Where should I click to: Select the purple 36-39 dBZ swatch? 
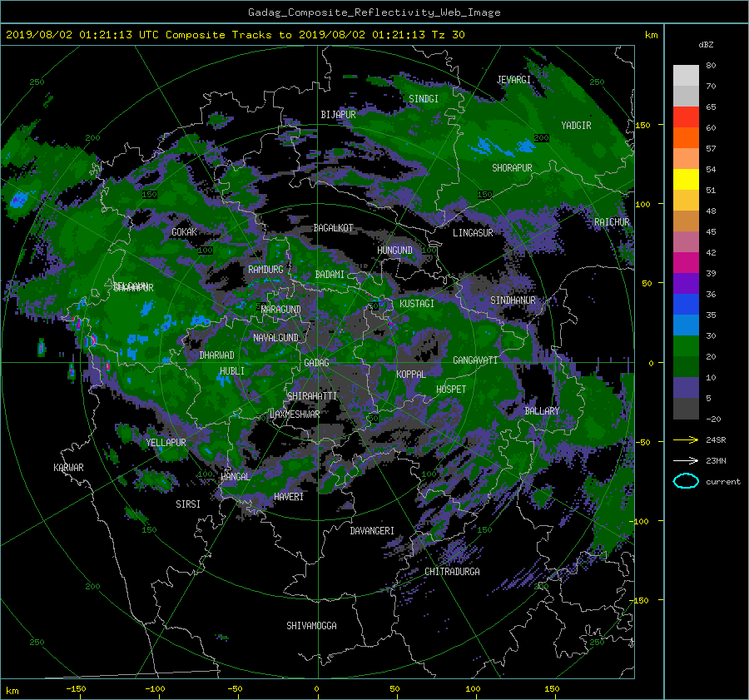pos(686,283)
